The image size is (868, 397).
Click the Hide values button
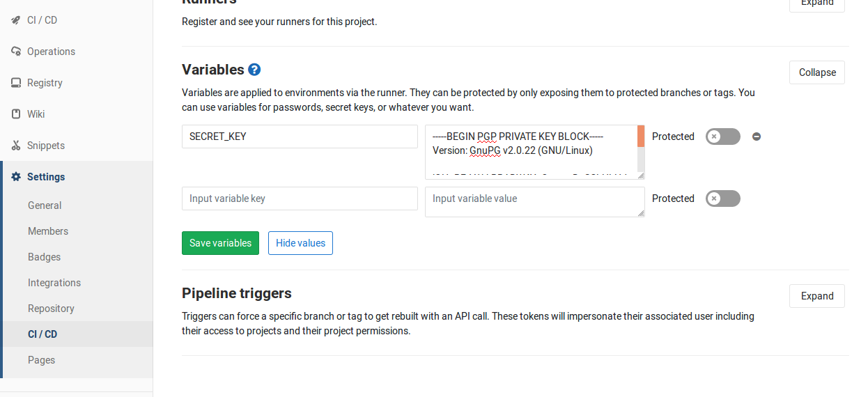coord(300,243)
